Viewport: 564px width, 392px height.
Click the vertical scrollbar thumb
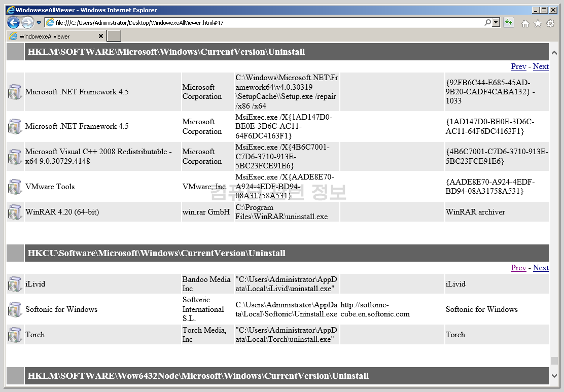pos(554,361)
